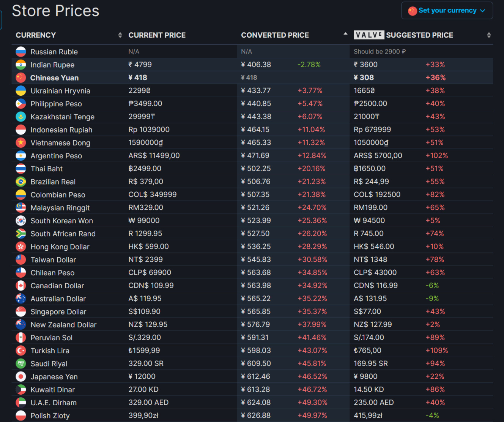
Task: Click the Converted Price sort arrow
Action: point(345,34)
